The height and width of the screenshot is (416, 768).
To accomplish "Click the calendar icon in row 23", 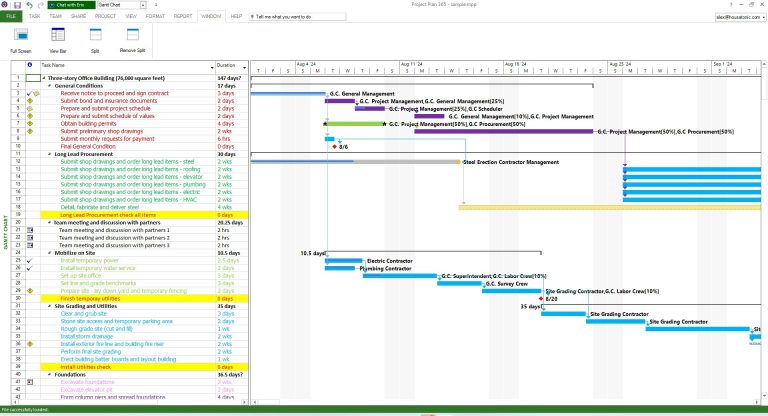I will pyautogui.click(x=30, y=245).
